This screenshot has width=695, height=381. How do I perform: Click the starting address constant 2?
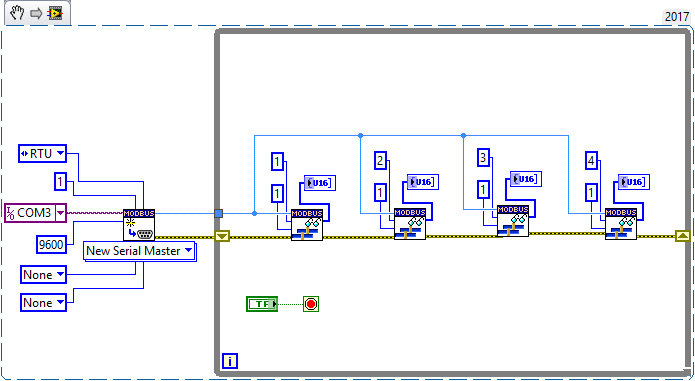pos(380,161)
